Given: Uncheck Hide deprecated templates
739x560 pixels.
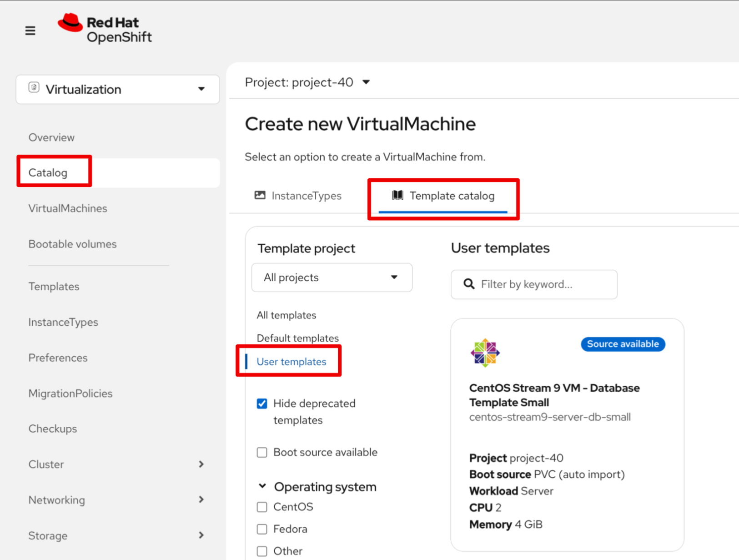Looking at the screenshot, I should pos(262,404).
